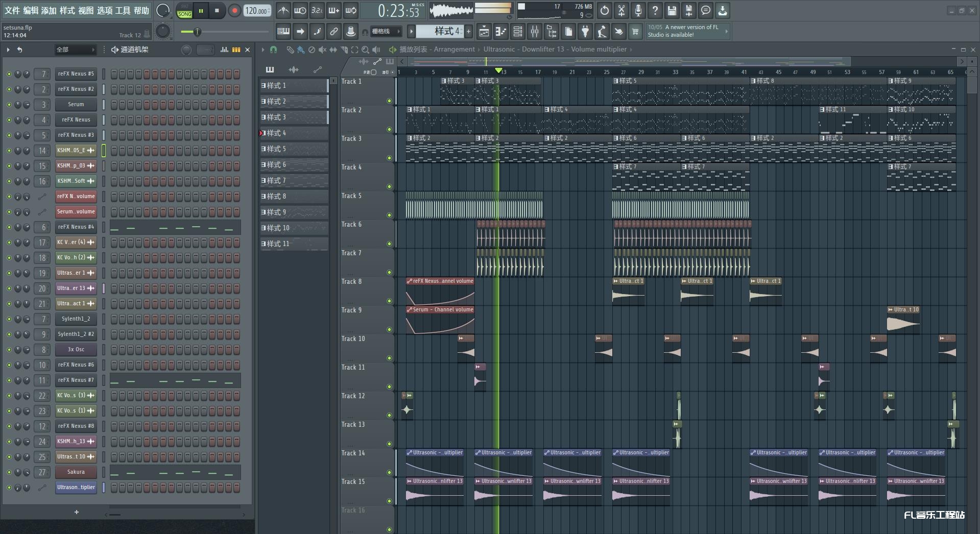This screenshot has width=980, height=534.
Task: Click the render/export audio icon
Action: (x=689, y=10)
